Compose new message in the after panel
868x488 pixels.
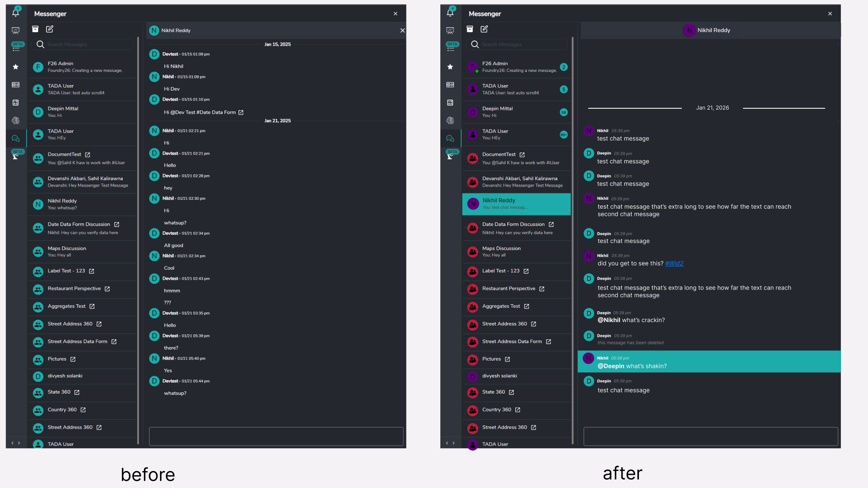click(484, 29)
